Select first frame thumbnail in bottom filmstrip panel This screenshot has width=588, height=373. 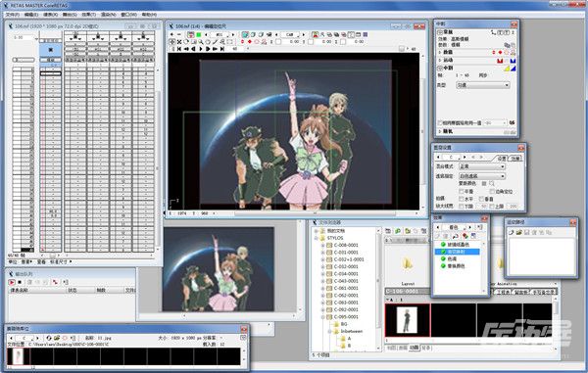(x=18, y=356)
